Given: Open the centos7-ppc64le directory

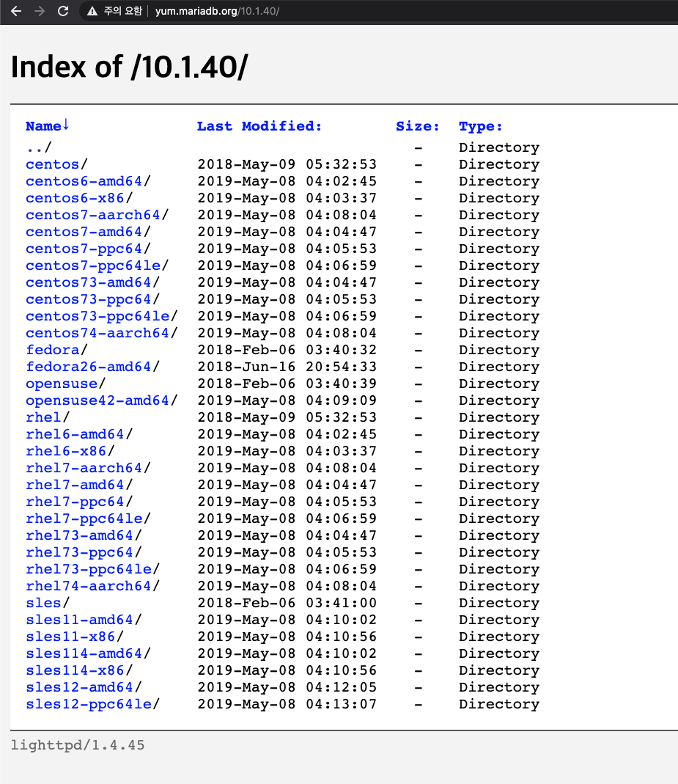Looking at the screenshot, I should (93, 265).
